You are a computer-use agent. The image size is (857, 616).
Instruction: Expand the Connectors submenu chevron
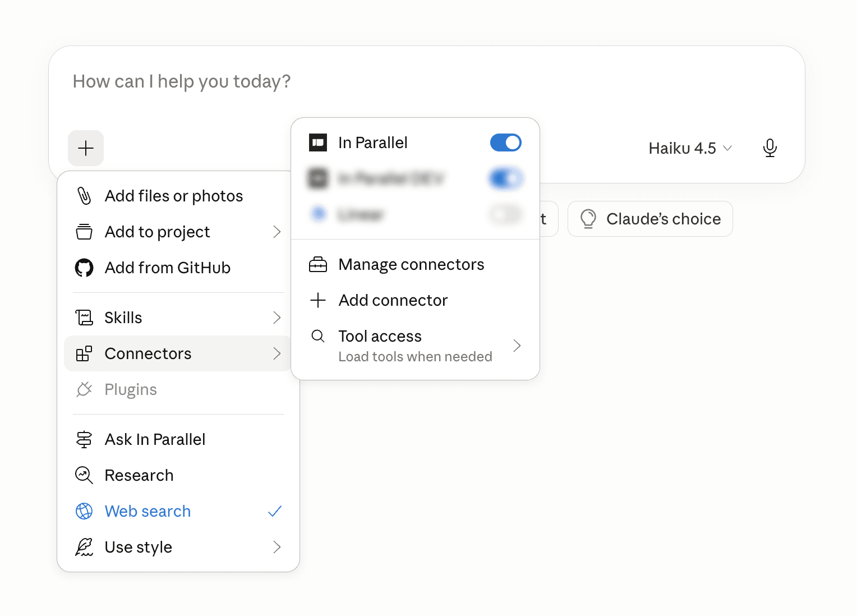tap(277, 353)
